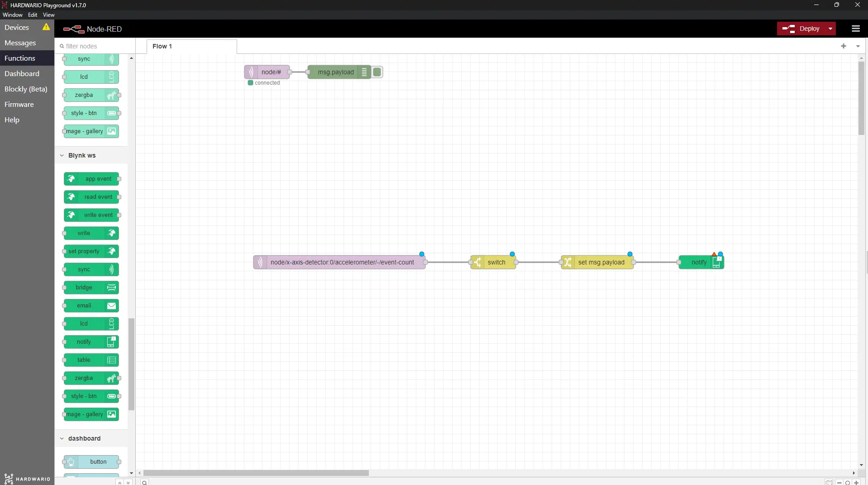Select the Blynk ws image - gallery palette node
Viewport: 868px width, 485px height.
tap(91, 414)
